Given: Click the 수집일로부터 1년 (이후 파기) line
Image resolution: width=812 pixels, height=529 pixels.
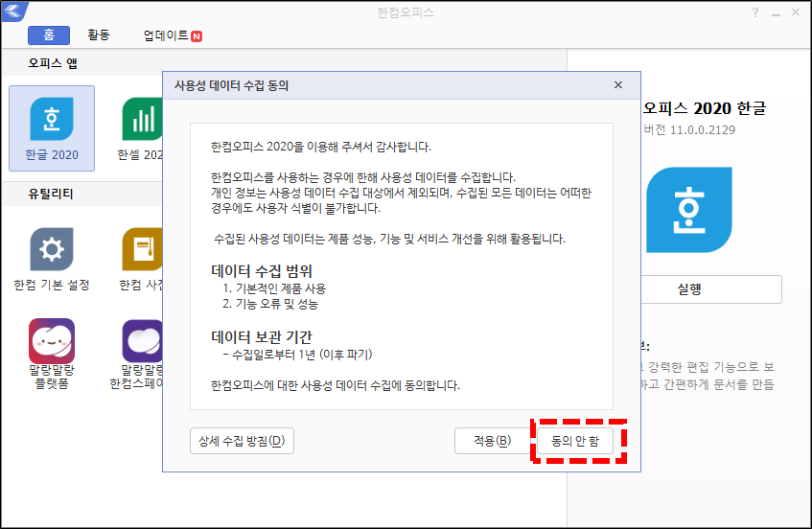Looking at the screenshot, I should (x=298, y=355).
